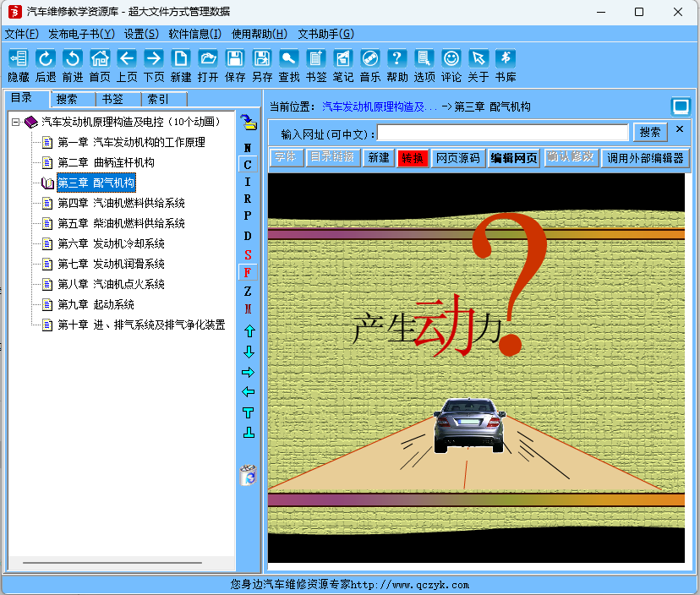This screenshot has width=700, height=595.
Task: Switch to the 索引 tab
Action: point(163,99)
